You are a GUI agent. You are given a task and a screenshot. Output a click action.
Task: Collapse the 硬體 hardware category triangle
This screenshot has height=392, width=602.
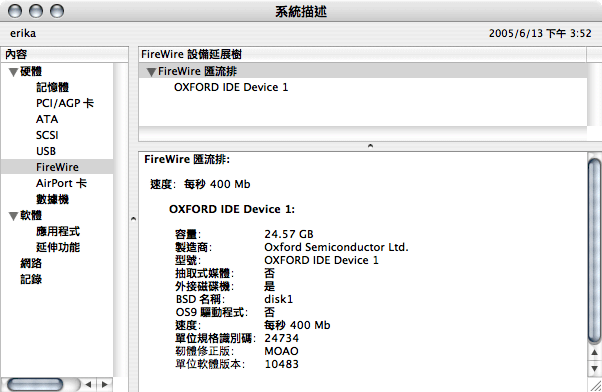(x=13, y=72)
